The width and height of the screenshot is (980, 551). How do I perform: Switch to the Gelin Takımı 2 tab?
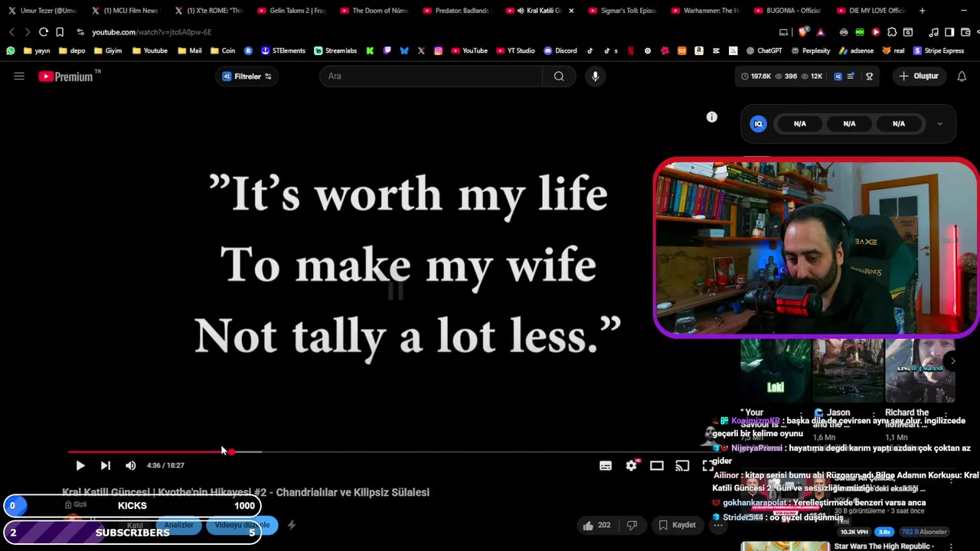click(x=292, y=11)
